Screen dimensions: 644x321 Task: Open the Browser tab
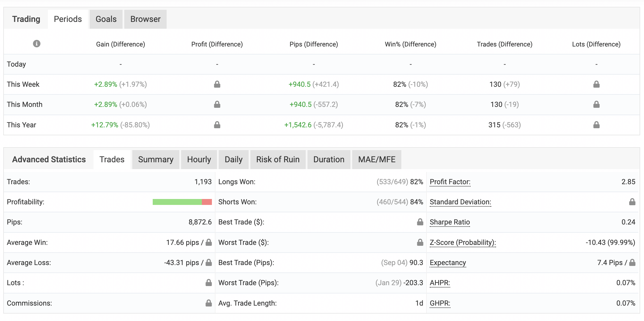pos(145,19)
